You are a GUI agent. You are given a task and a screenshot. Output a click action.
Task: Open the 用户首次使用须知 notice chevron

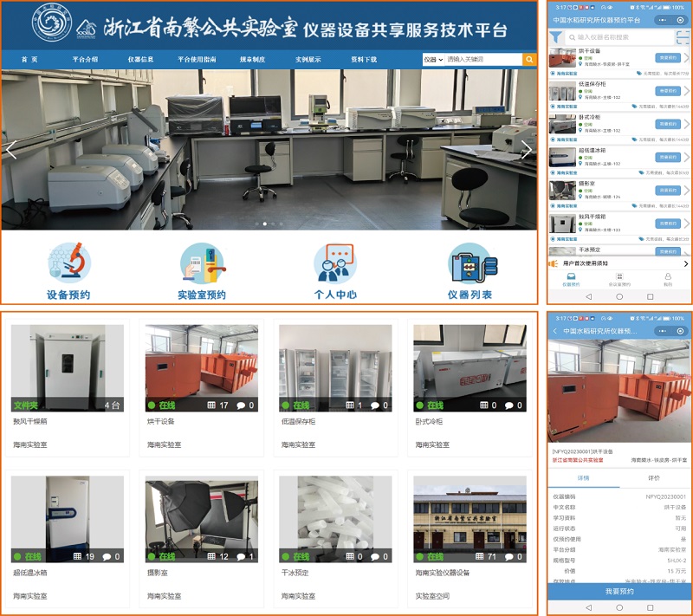(686, 263)
